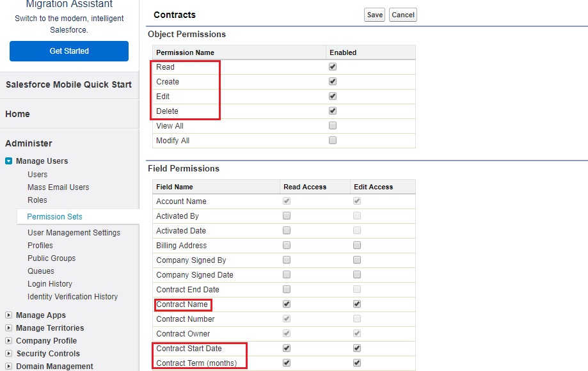This screenshot has height=371, width=588.
Task: Toggle Read Access for Billing Address
Action: click(x=287, y=245)
